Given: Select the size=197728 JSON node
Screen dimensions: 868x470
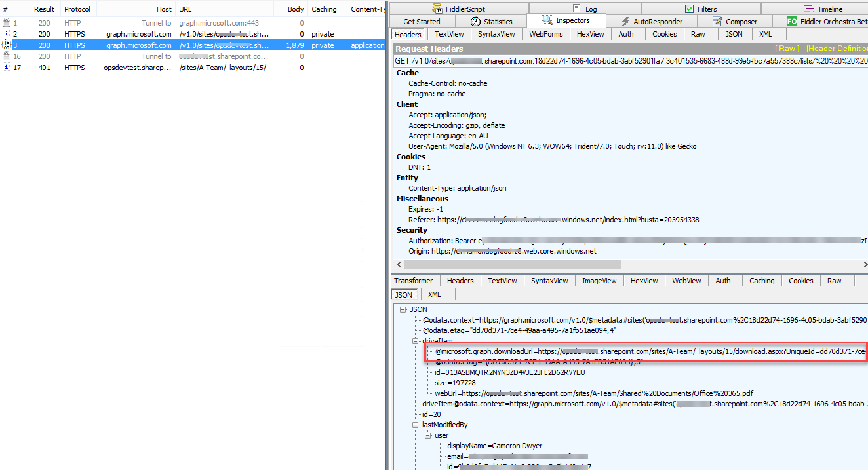Looking at the screenshot, I should pyautogui.click(x=455, y=383).
